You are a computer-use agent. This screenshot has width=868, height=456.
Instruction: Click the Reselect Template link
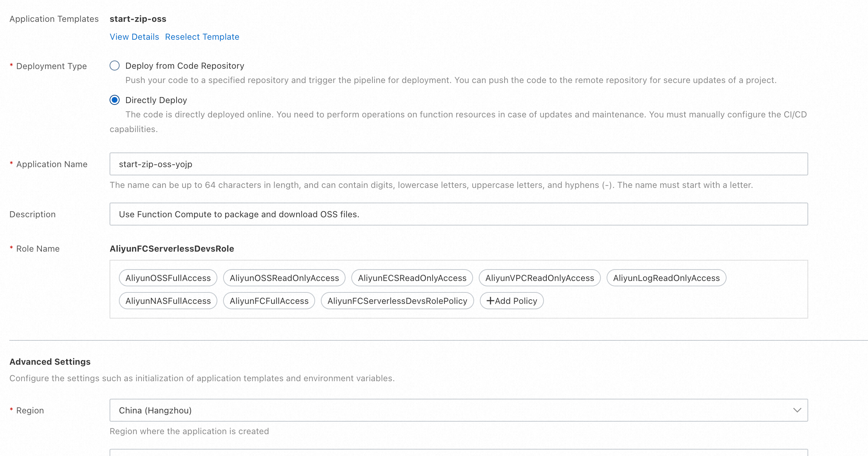pyautogui.click(x=202, y=37)
